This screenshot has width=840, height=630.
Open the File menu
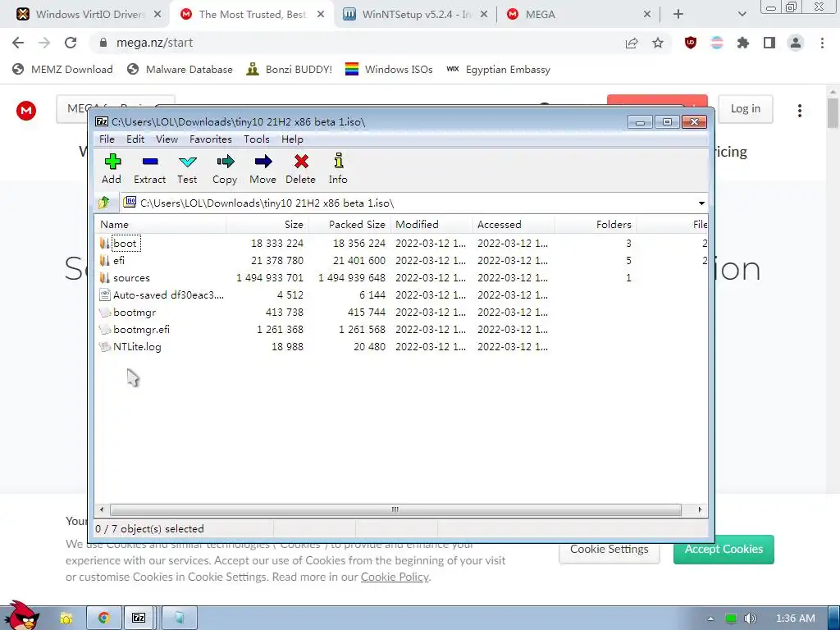[107, 139]
